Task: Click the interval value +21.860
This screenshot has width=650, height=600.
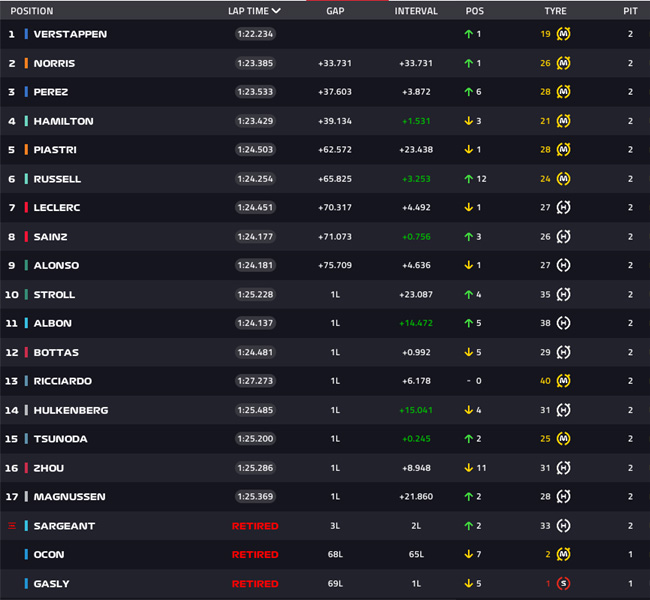Action: 416,496
